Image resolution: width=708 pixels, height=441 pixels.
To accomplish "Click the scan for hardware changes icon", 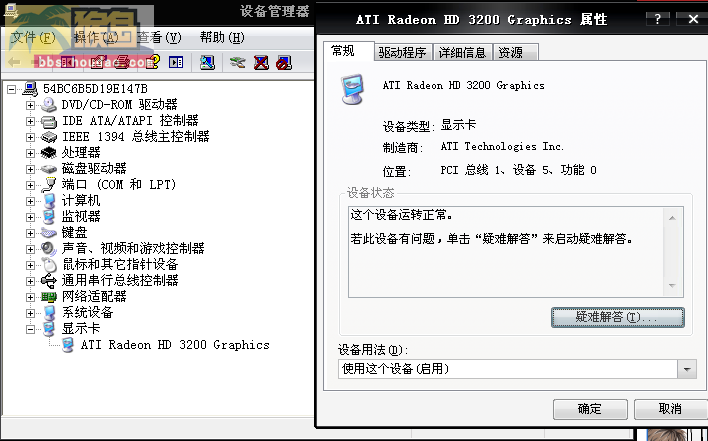I will tap(207, 62).
